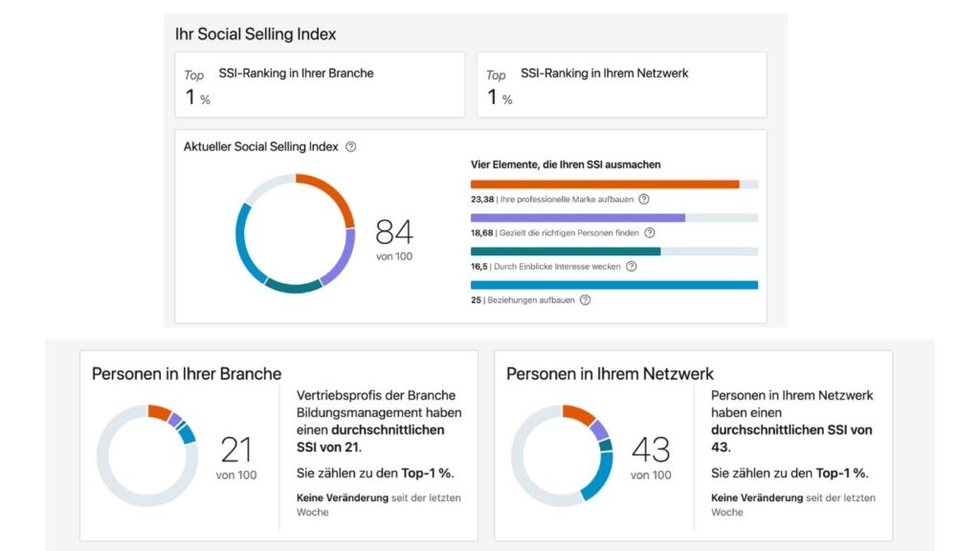Click the '18,68' score value
The height and width of the screenshot is (551, 980).
pos(482,233)
